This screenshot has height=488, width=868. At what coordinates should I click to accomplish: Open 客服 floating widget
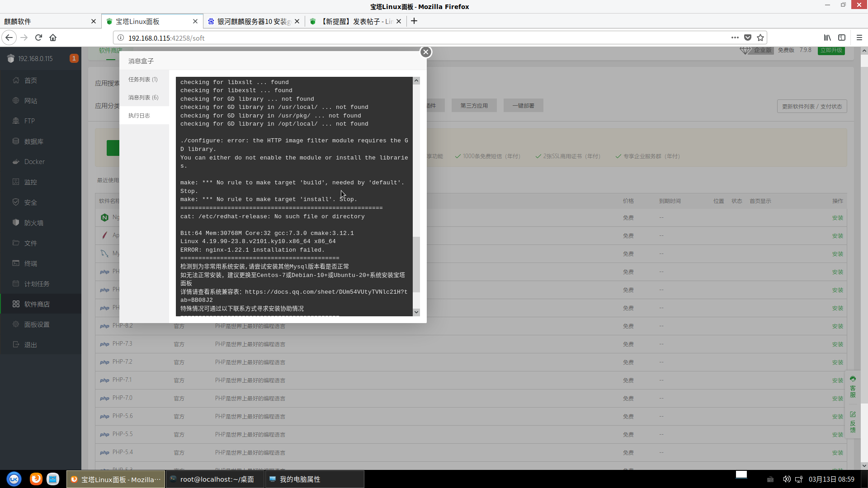coord(853,387)
